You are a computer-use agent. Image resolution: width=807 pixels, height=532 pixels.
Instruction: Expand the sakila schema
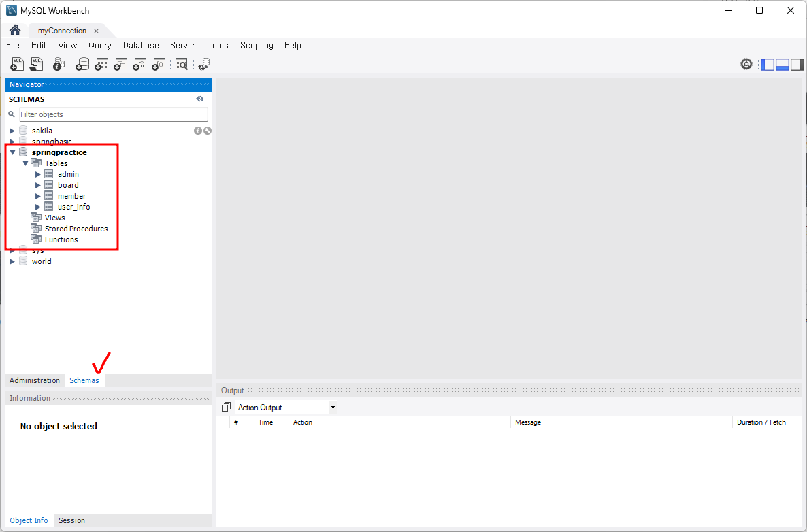tap(12, 131)
